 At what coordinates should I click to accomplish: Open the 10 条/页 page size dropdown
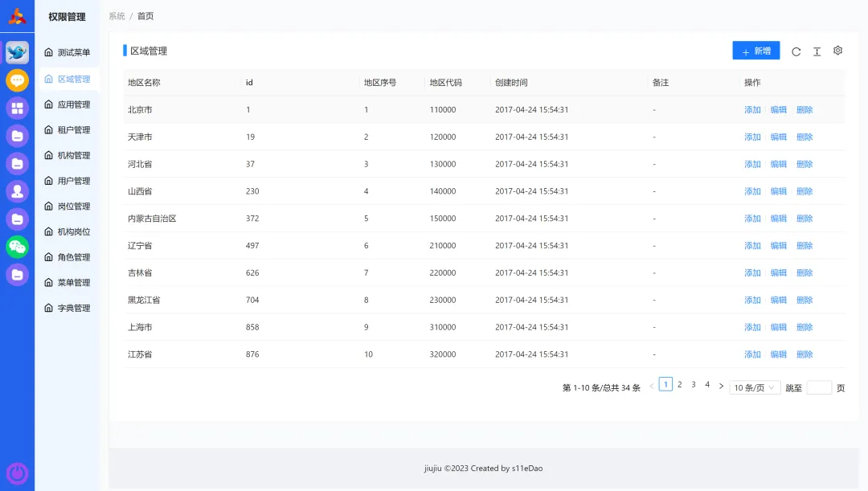tap(755, 387)
